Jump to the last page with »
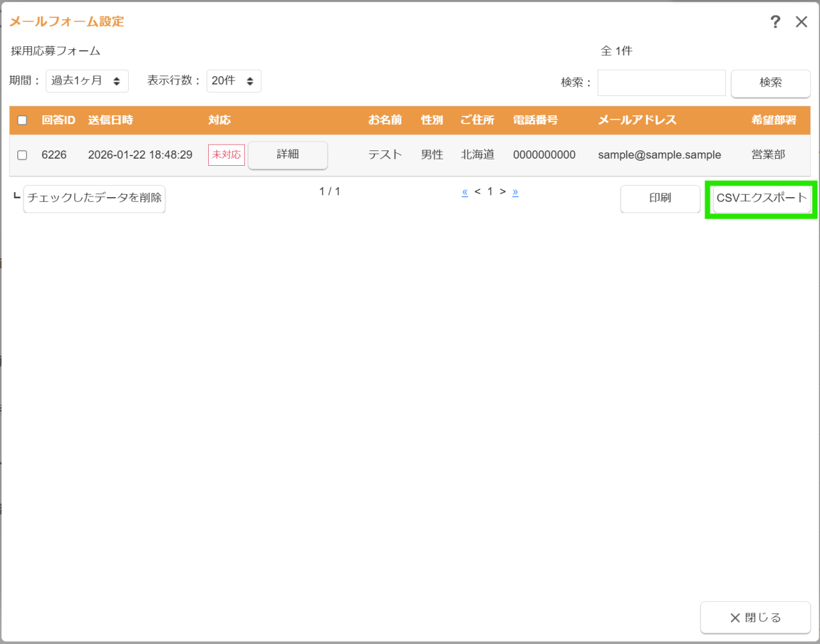 [515, 191]
